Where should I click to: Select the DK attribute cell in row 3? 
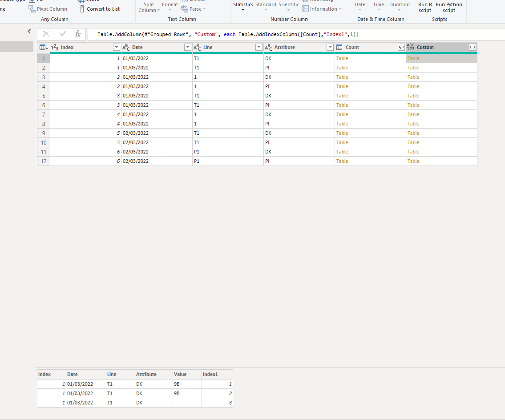(299, 77)
